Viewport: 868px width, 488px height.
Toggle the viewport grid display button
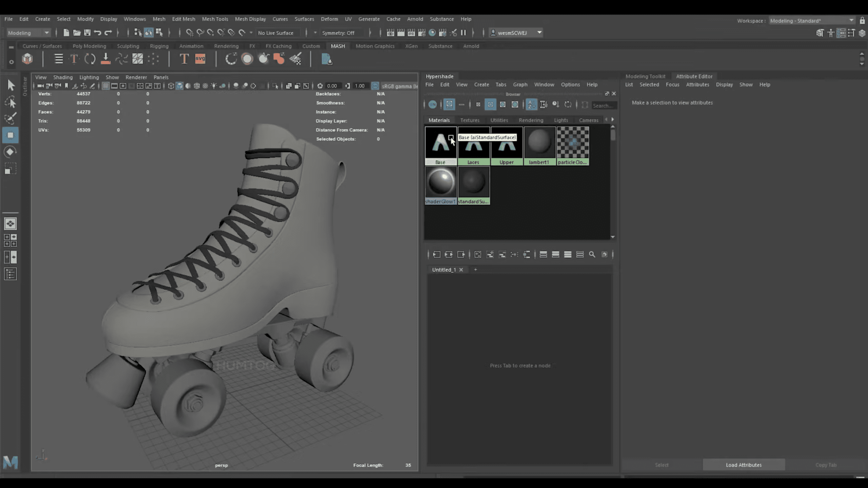[106, 86]
